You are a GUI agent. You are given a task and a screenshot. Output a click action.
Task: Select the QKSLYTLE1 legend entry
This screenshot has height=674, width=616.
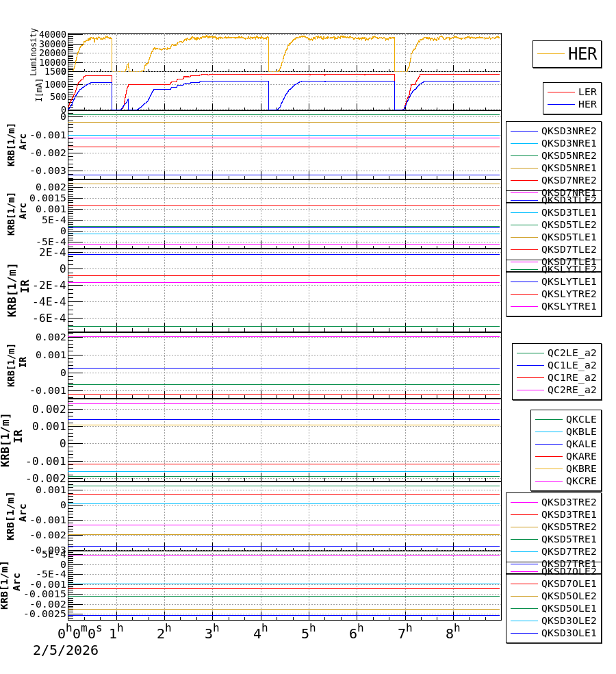click(x=569, y=282)
